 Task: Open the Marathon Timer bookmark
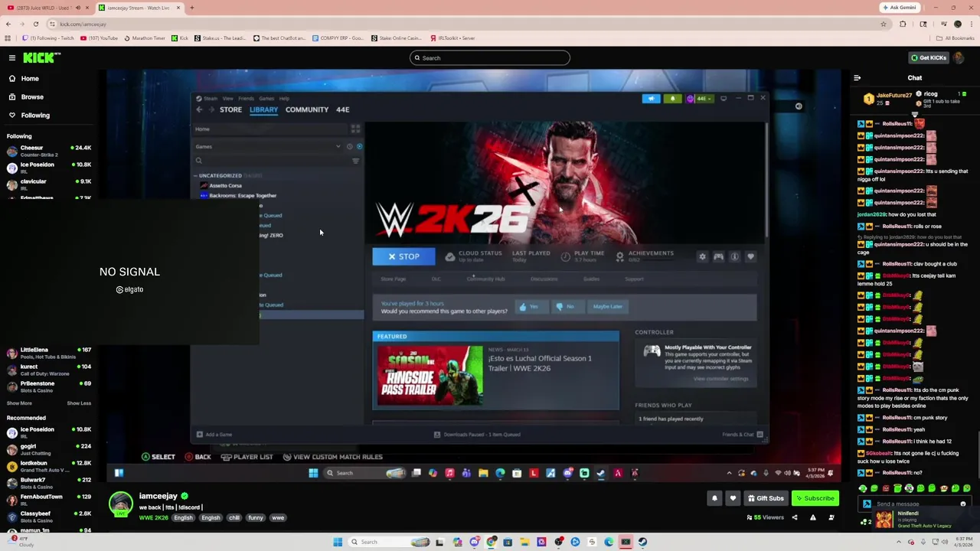pos(145,37)
